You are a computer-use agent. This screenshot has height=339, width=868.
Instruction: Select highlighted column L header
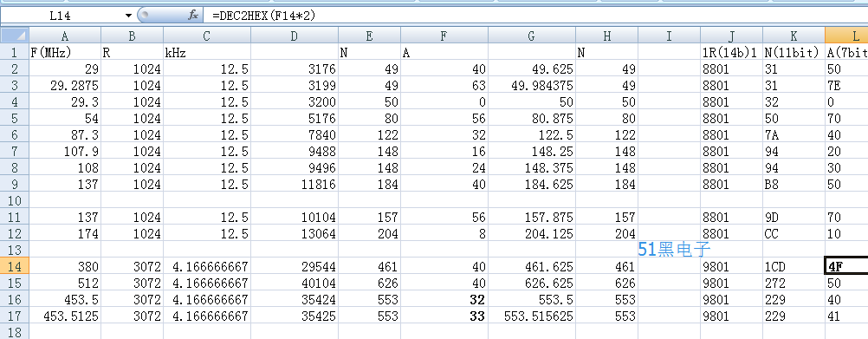pyautogui.click(x=846, y=36)
